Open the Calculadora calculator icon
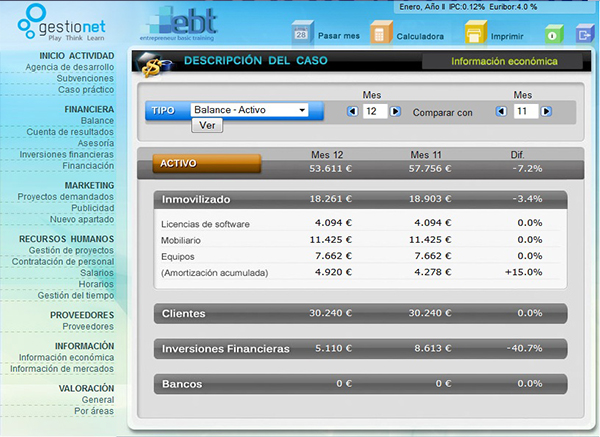 (381, 32)
